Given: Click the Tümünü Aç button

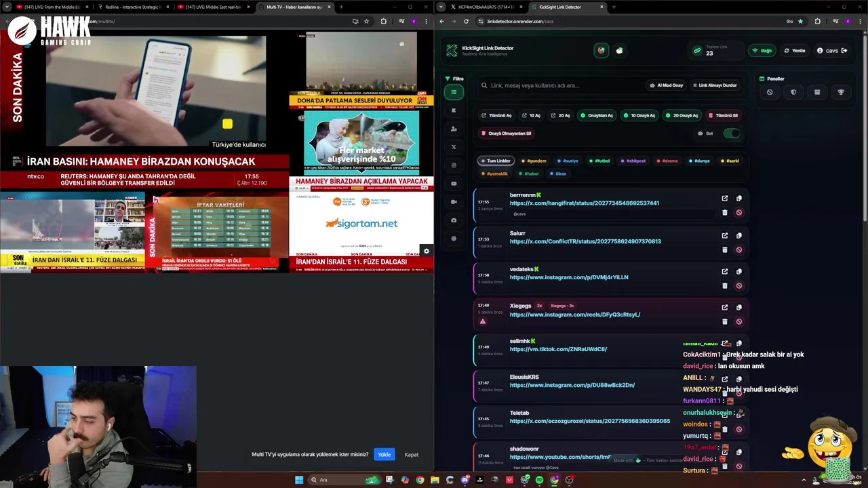Looking at the screenshot, I should click(x=496, y=115).
